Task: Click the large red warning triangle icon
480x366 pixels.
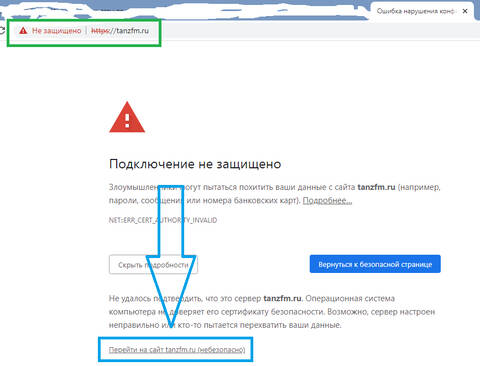Action: click(127, 118)
